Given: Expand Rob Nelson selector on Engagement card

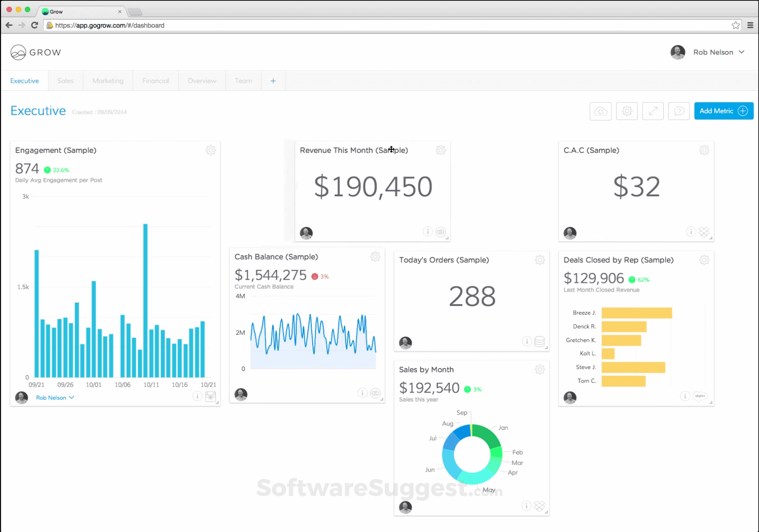Looking at the screenshot, I should [55, 398].
